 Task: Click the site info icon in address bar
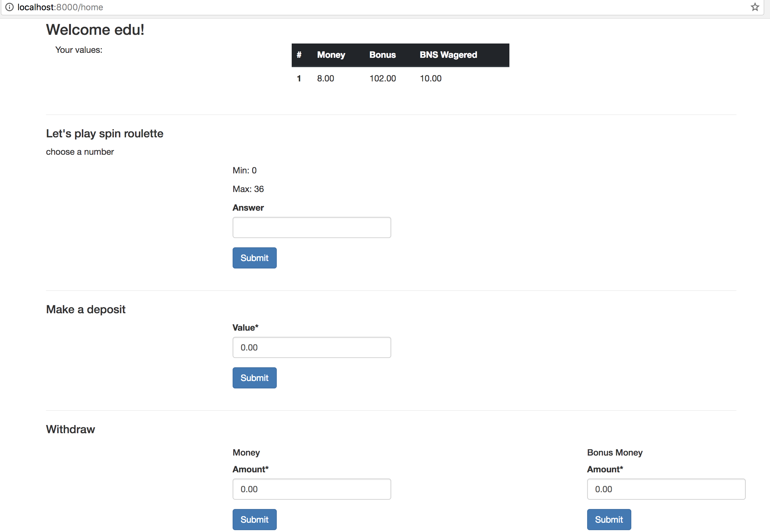tap(9, 7)
